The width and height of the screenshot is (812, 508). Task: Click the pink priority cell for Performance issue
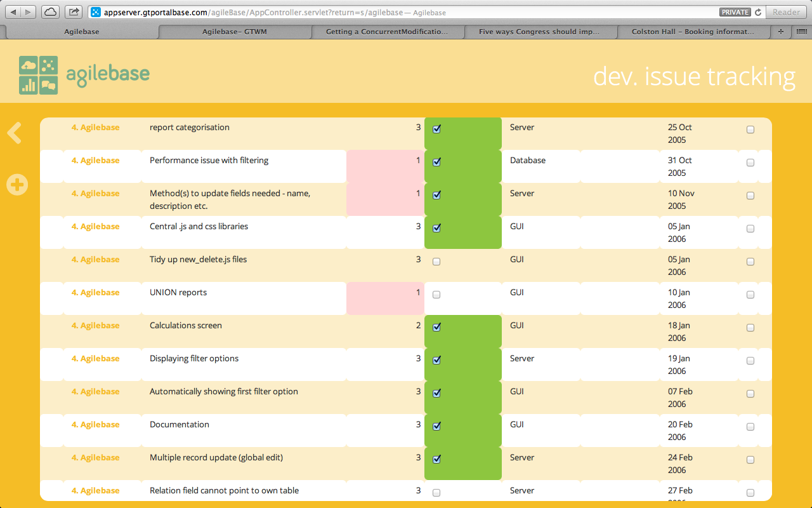pyautogui.click(x=385, y=166)
